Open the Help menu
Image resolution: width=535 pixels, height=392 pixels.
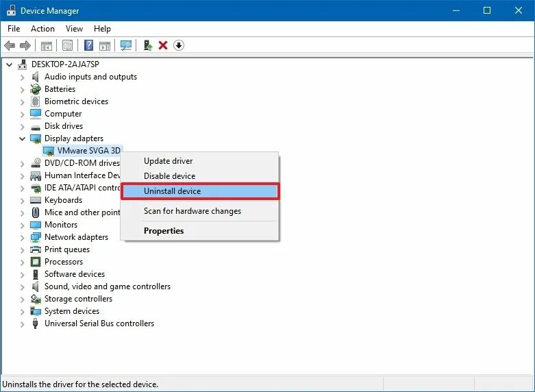coord(102,29)
